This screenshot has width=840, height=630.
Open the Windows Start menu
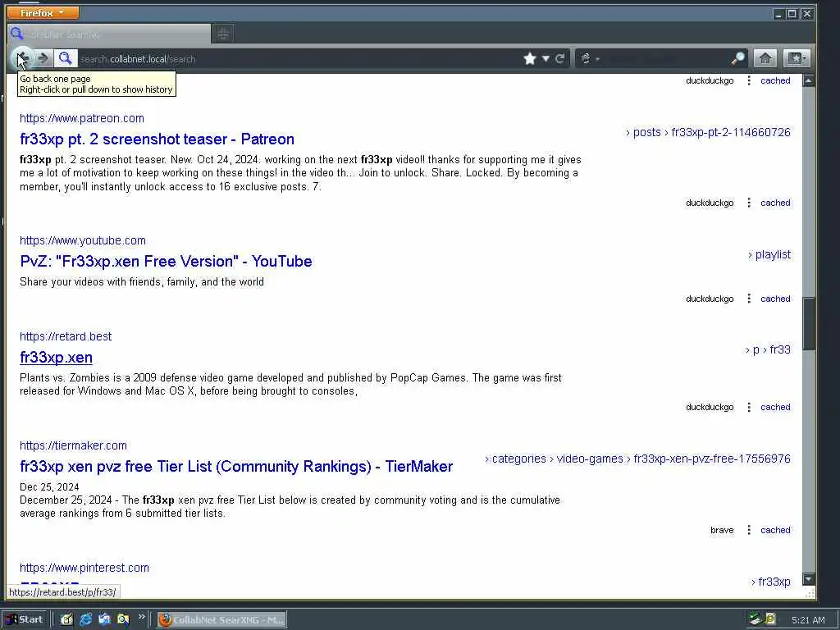[x=25, y=620]
